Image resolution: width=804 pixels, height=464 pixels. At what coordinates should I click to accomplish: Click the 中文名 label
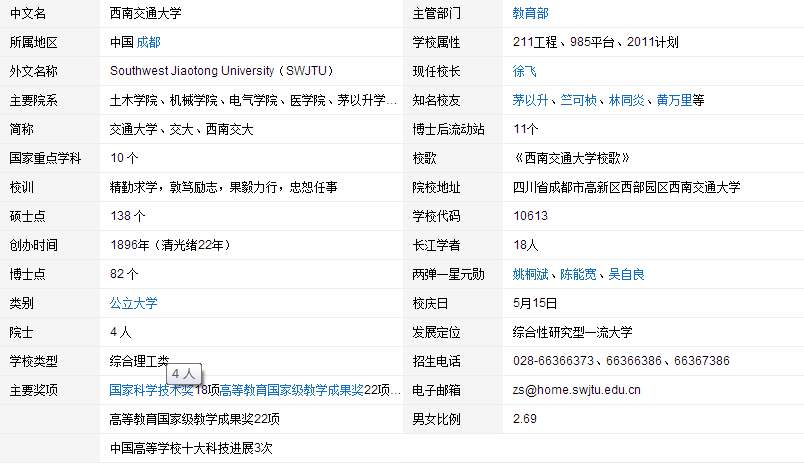pyautogui.click(x=28, y=13)
